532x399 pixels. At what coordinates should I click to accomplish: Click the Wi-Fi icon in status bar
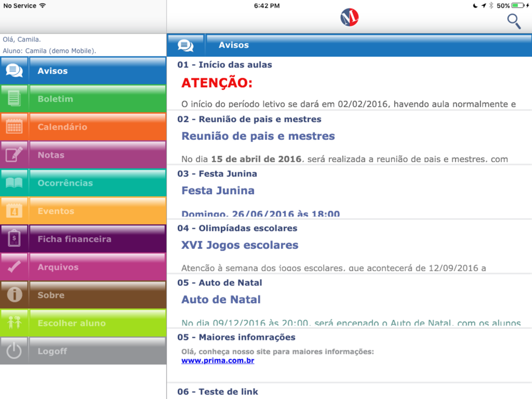coord(43,5)
